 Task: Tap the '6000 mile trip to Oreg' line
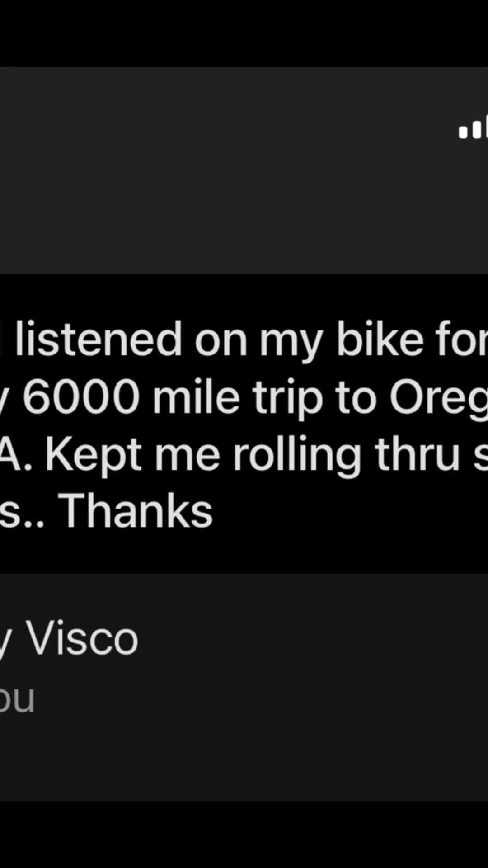pyautogui.click(x=244, y=397)
